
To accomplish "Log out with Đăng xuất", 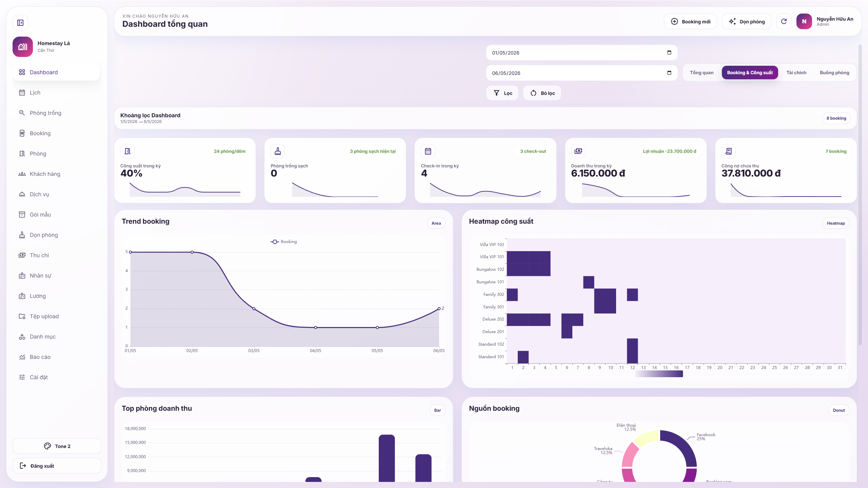I will pyautogui.click(x=57, y=466).
